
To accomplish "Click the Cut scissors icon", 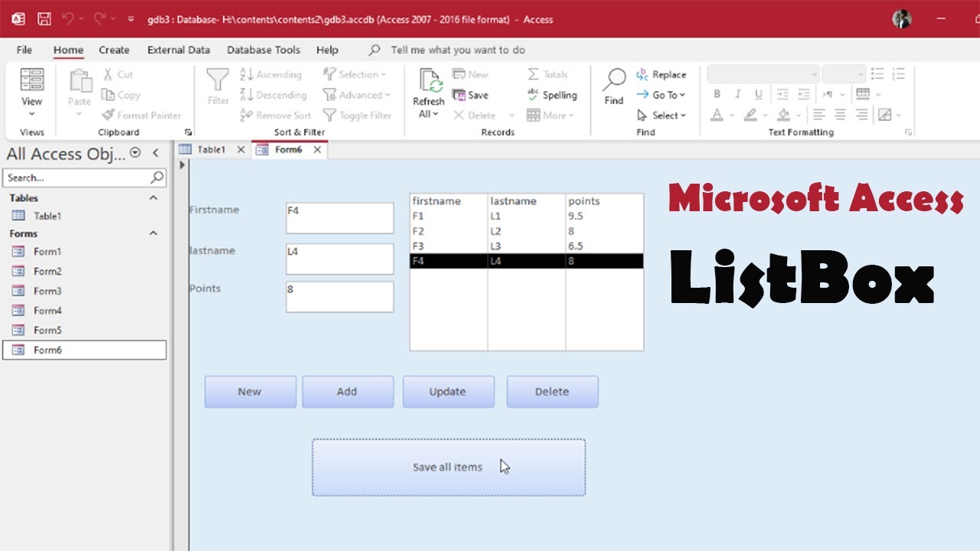I will pyautogui.click(x=109, y=74).
